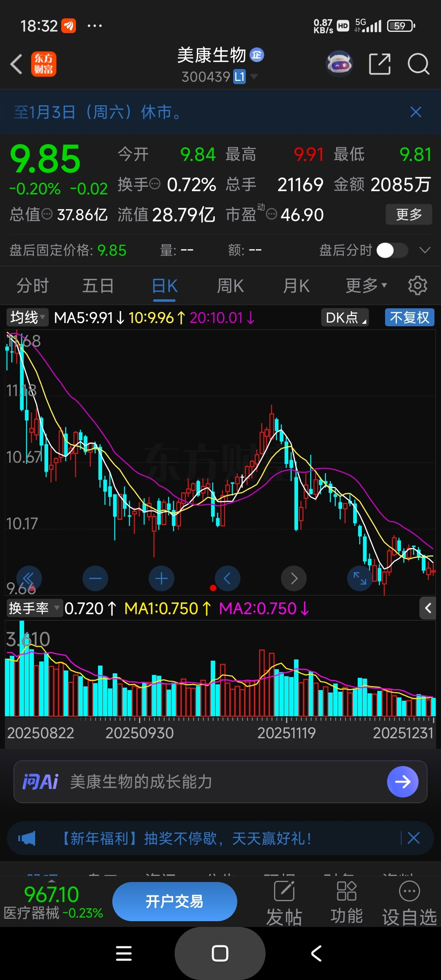441x980 pixels.
Task: Close the 新年福利 promotion banner
Action: tap(414, 838)
